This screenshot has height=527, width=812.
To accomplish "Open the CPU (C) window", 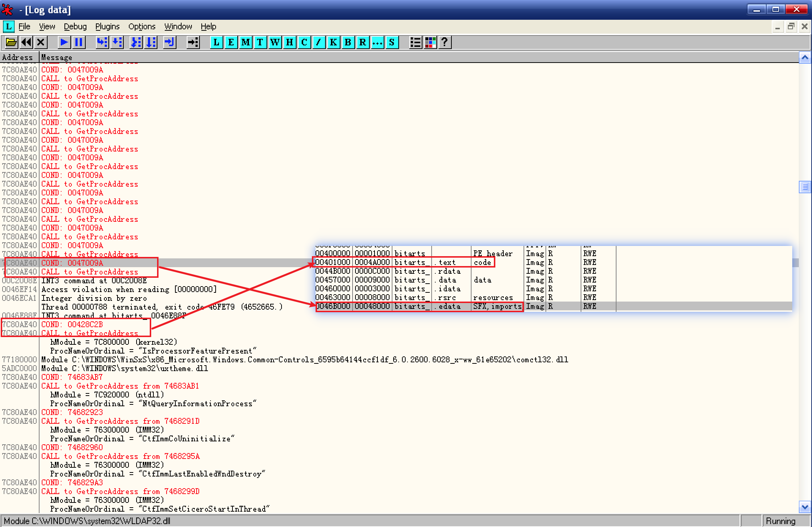I will click(304, 42).
